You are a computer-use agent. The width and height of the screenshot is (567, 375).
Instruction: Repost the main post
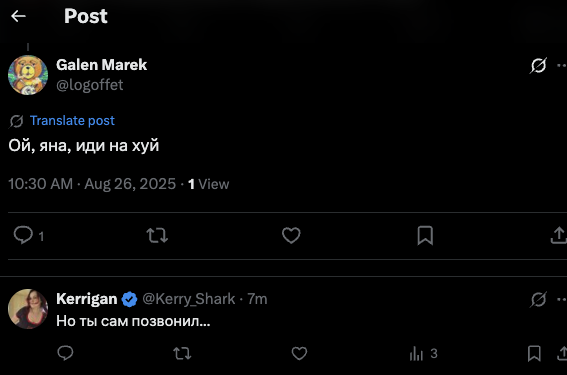coord(157,235)
